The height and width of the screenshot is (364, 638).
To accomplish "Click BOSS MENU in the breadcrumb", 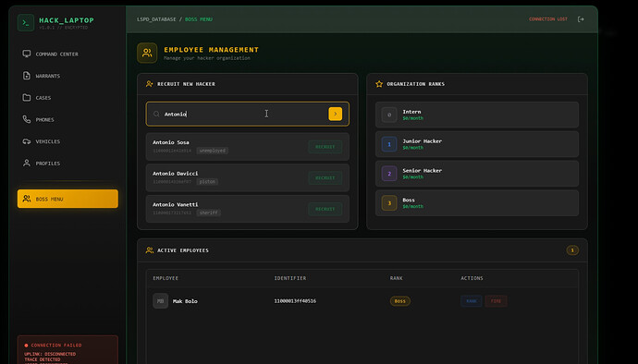I will point(199,19).
